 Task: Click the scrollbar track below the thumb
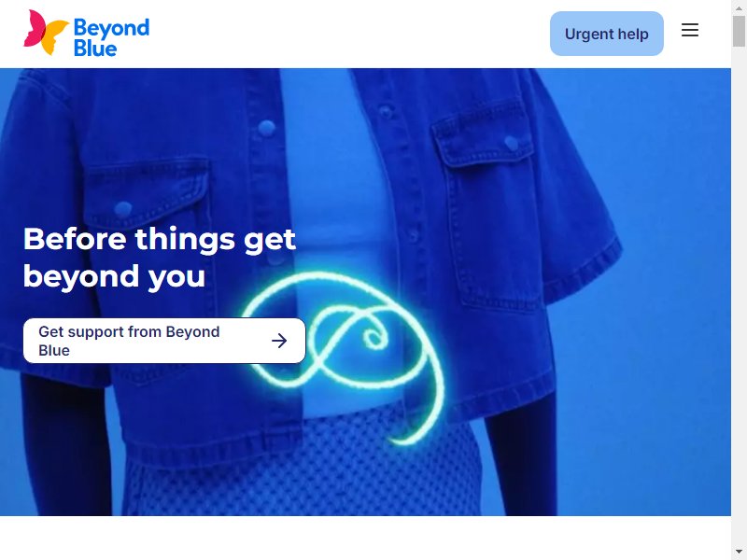click(739, 295)
